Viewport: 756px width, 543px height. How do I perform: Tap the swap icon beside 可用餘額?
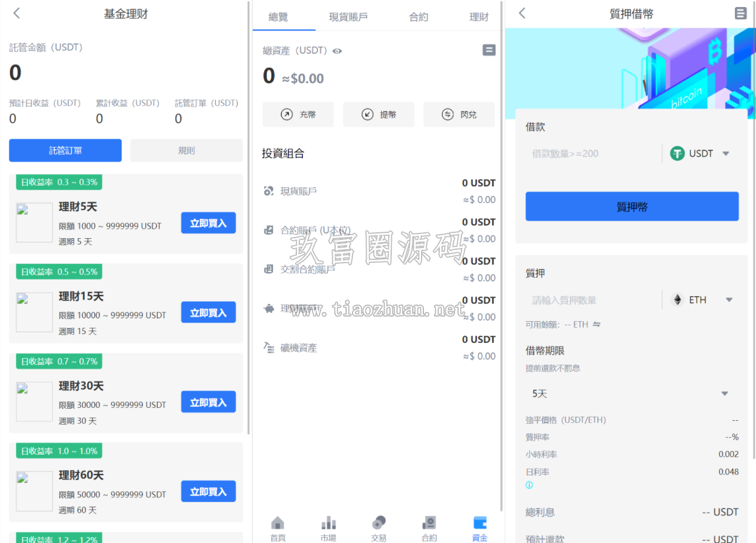[597, 324]
